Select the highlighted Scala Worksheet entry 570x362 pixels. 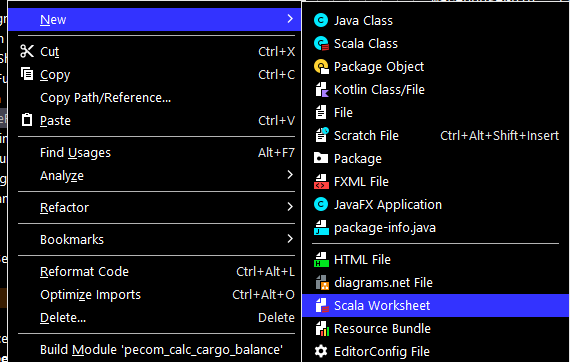point(435,305)
